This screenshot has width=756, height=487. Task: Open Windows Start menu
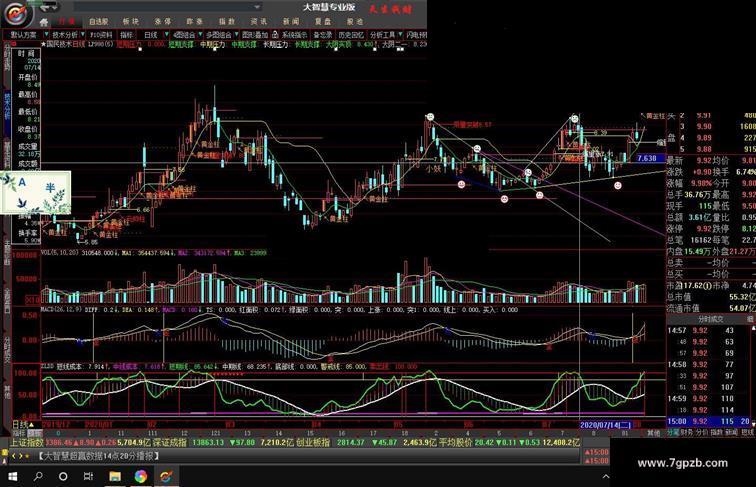pyautogui.click(x=13, y=476)
